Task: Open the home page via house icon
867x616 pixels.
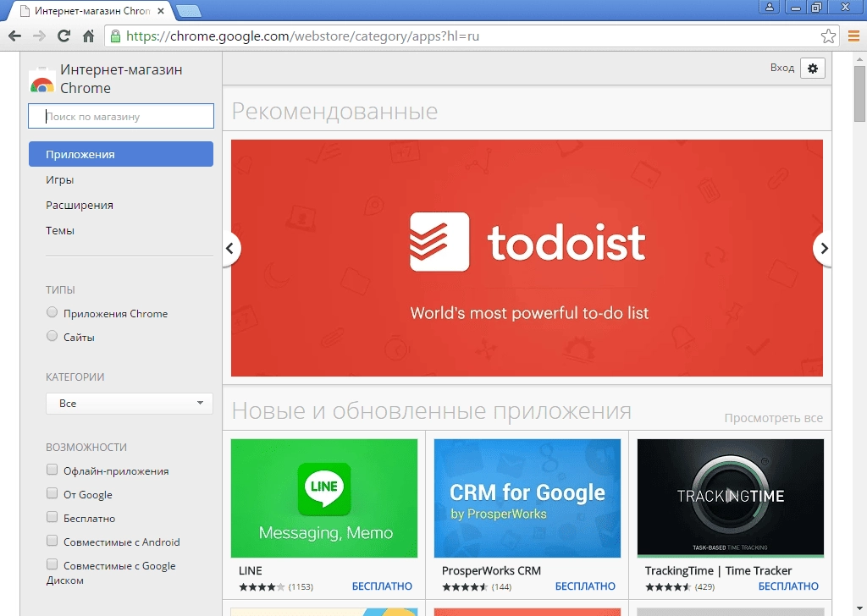Action: [88, 36]
